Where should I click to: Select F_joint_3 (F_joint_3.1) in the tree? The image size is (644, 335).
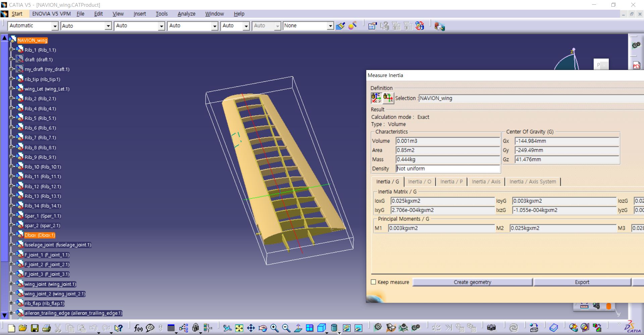pos(47,274)
